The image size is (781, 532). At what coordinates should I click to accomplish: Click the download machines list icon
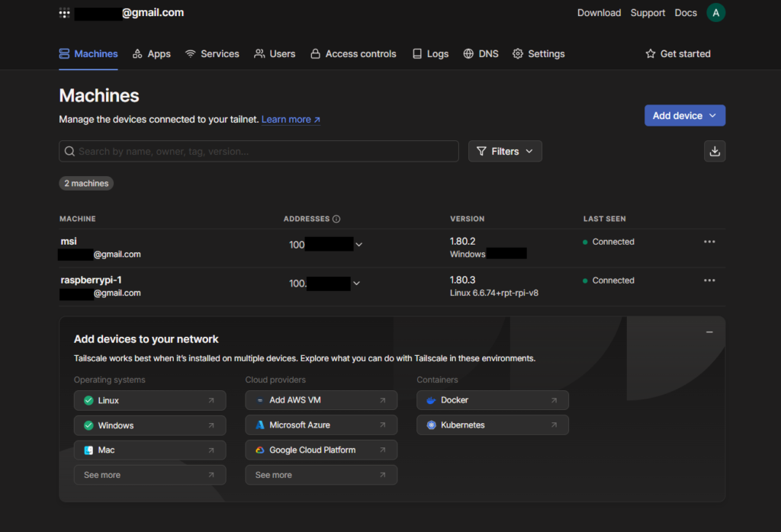[715, 152]
